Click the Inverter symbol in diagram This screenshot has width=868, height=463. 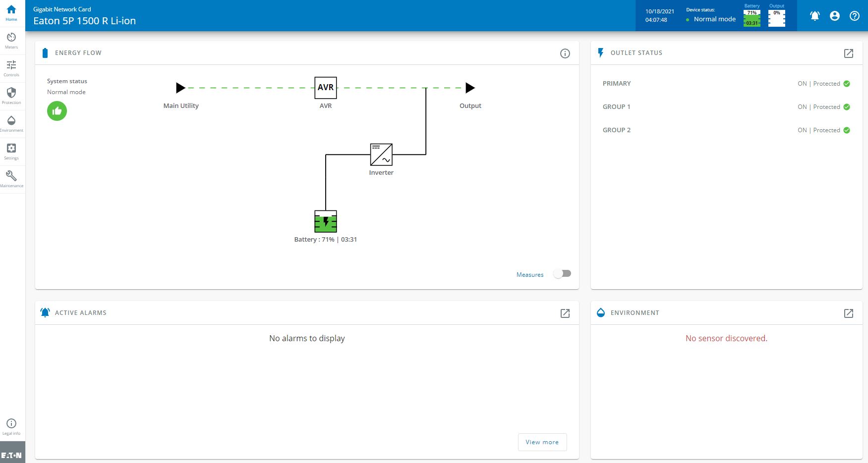point(381,154)
